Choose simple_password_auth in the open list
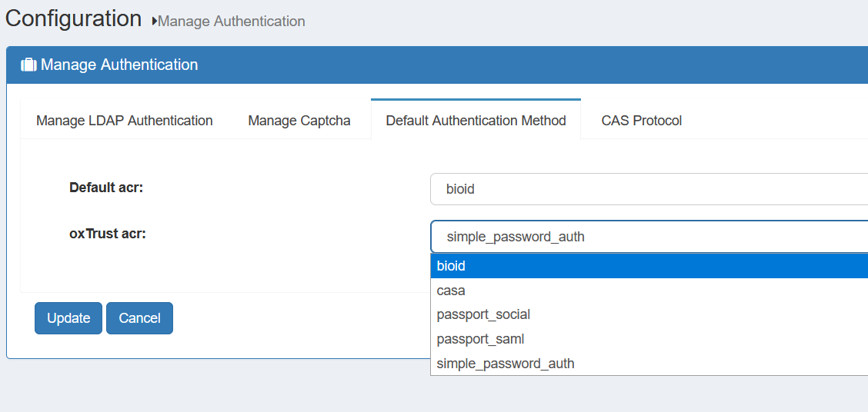The height and width of the screenshot is (412, 868). point(649,364)
